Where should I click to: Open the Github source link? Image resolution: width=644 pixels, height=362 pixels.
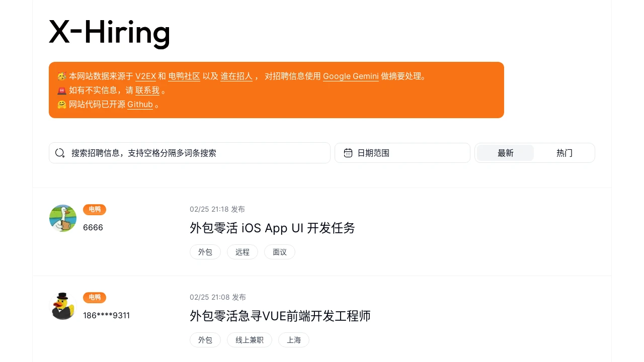tap(140, 105)
